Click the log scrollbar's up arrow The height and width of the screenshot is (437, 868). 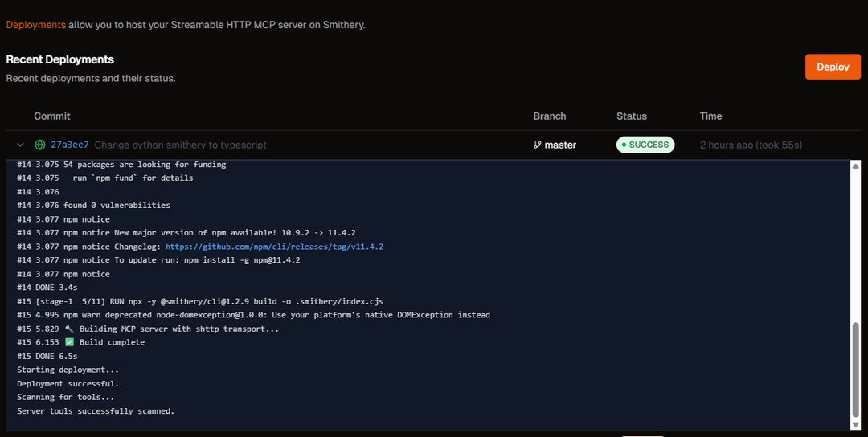[855, 165]
